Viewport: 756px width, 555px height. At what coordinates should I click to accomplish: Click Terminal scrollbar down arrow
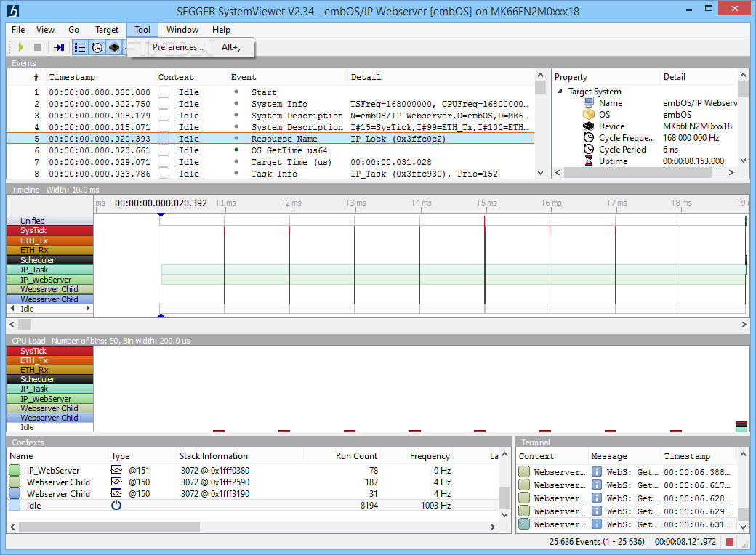tap(743, 527)
